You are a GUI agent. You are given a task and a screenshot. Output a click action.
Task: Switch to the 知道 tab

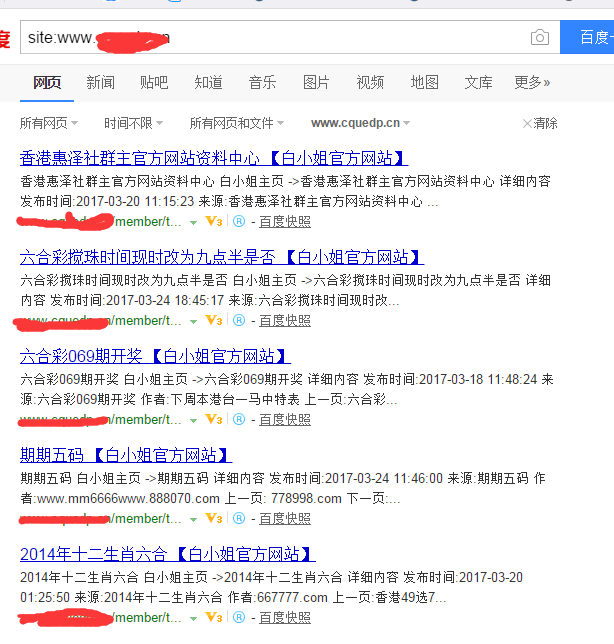(x=208, y=83)
